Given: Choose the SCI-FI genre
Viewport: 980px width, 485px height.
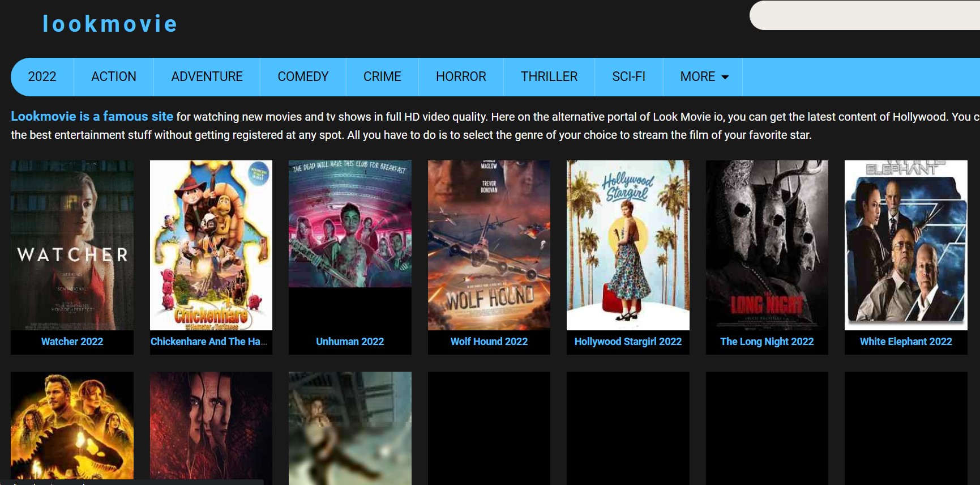Looking at the screenshot, I should pos(628,76).
